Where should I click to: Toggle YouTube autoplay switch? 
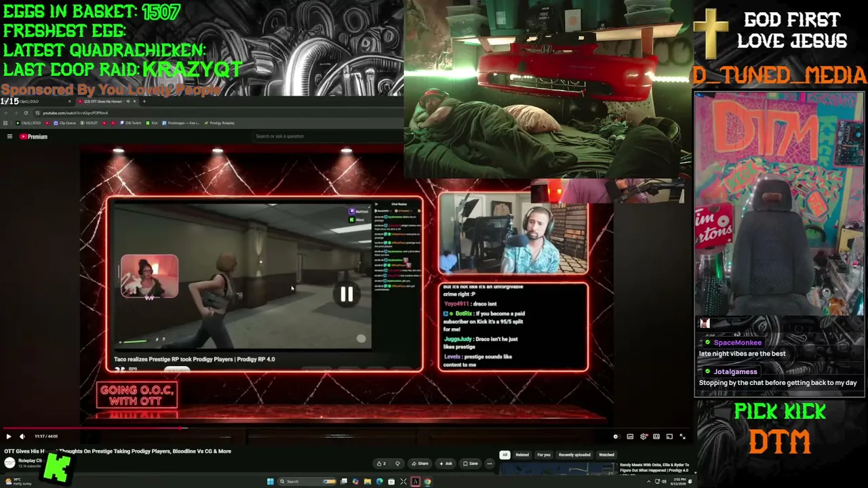[616, 436]
